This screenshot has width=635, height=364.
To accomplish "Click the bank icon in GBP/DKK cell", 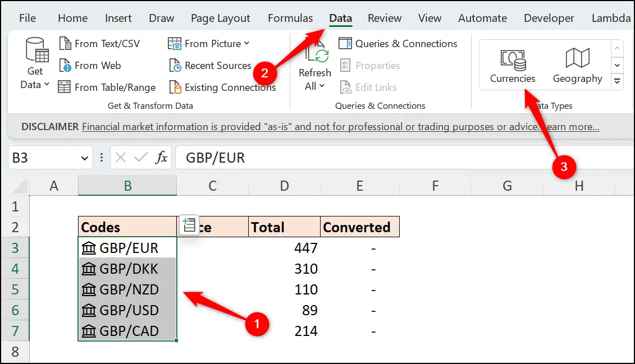I will click(89, 269).
